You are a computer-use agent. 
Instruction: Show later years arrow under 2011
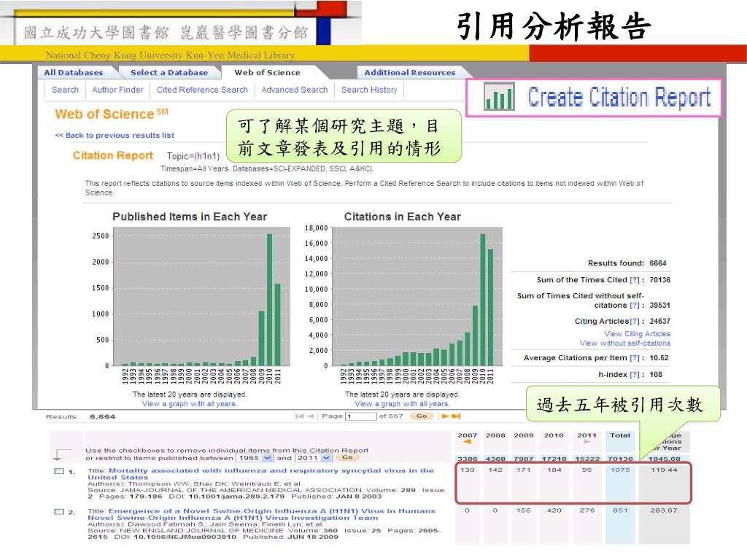[x=587, y=442]
